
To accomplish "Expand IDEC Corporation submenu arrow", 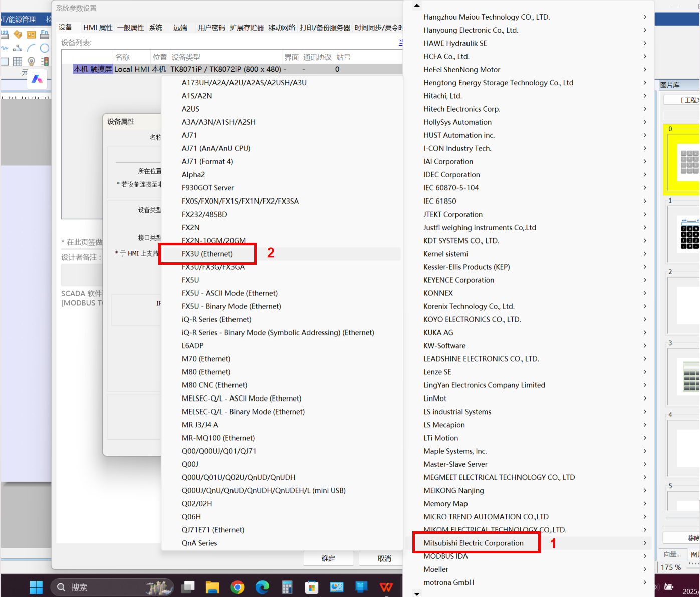I will pyautogui.click(x=645, y=174).
